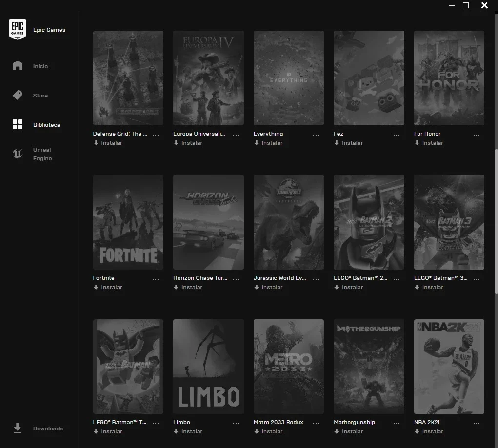This screenshot has height=448, width=498.
Task: Click the install arrow icon under Limbo
Action: [176, 431]
